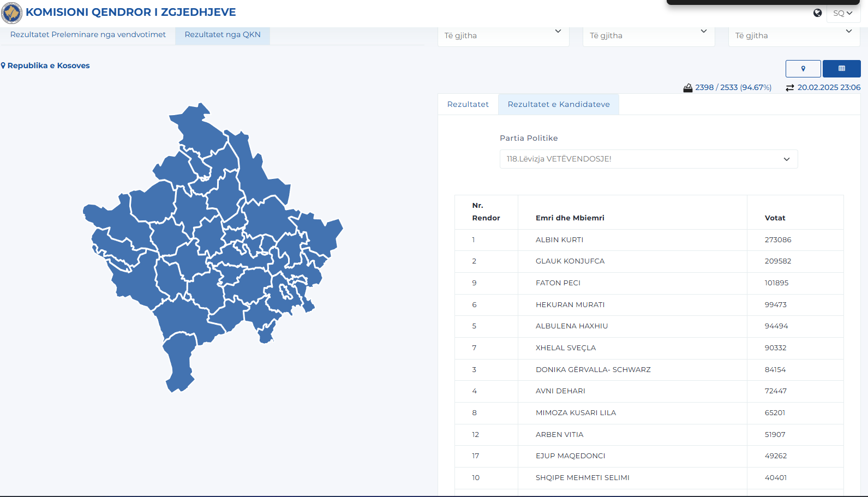Image resolution: width=868 pixels, height=497 pixels.
Task: Open Rezultatet Preleminare nga vendvotimet tab
Action: point(88,34)
